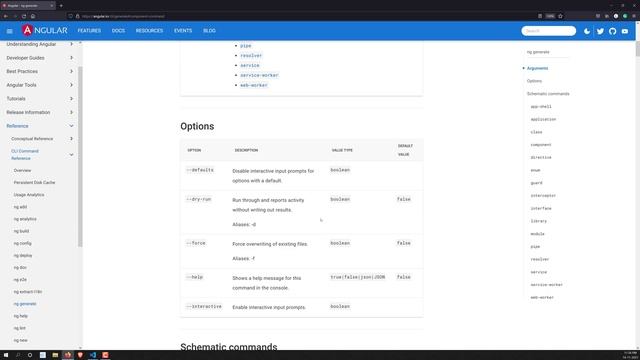Expand Understanding Angular section
This screenshot has width=640, height=360.
click(39, 44)
